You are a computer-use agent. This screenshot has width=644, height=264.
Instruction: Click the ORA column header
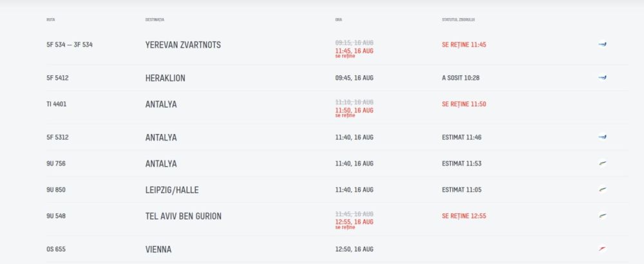click(339, 19)
